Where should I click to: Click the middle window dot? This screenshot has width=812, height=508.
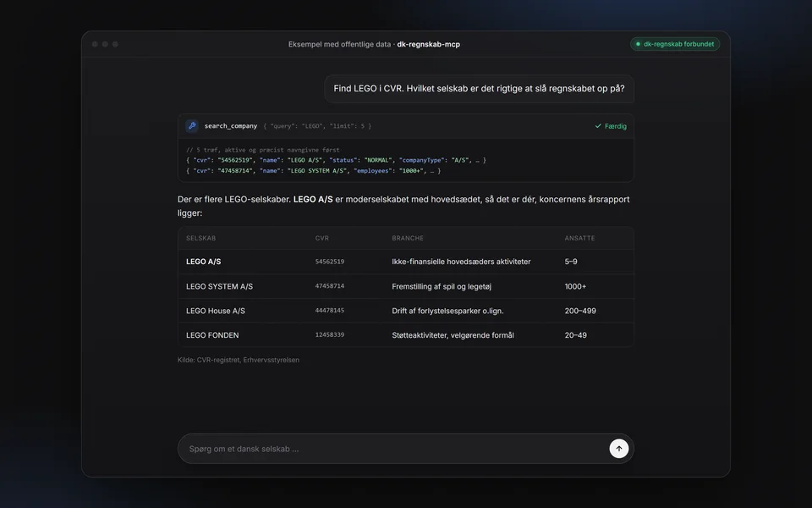click(105, 44)
